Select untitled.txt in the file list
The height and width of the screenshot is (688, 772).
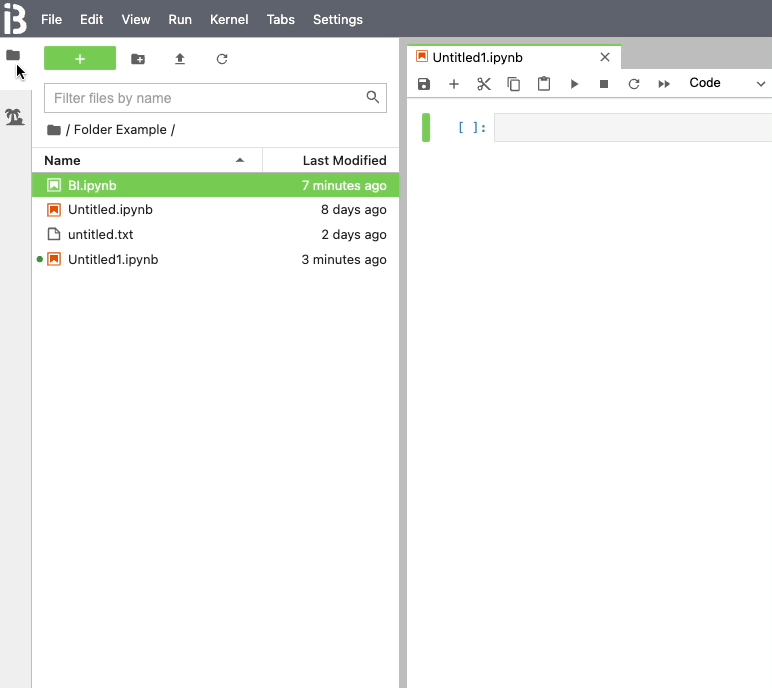click(100, 235)
